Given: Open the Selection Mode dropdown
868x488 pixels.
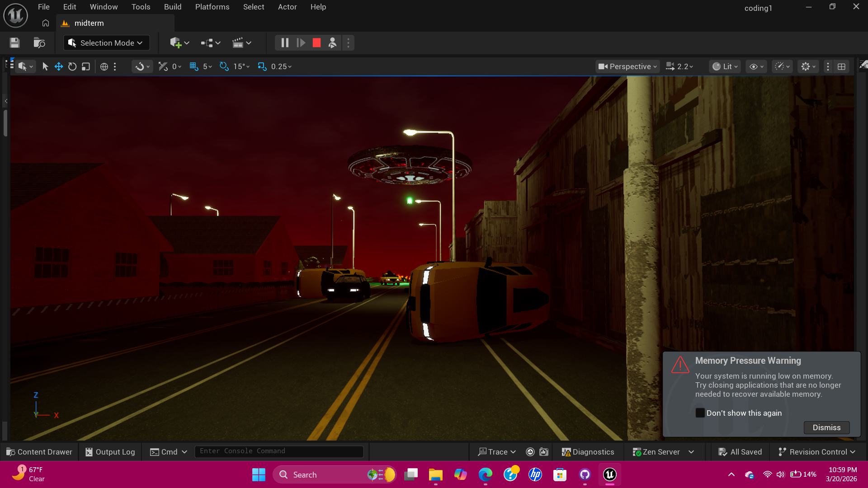Looking at the screenshot, I should pyautogui.click(x=107, y=43).
